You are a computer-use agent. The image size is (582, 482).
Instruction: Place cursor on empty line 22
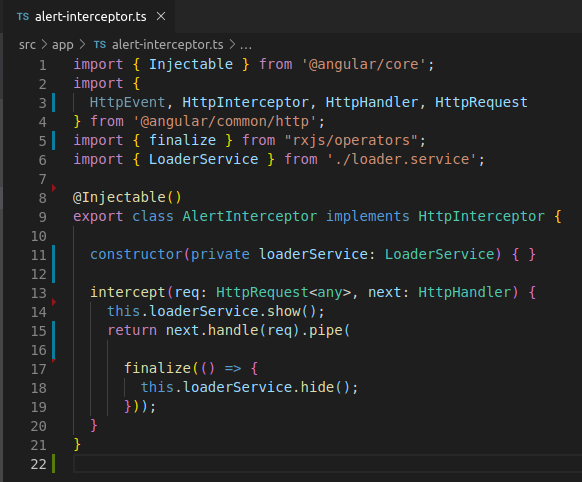point(327,463)
